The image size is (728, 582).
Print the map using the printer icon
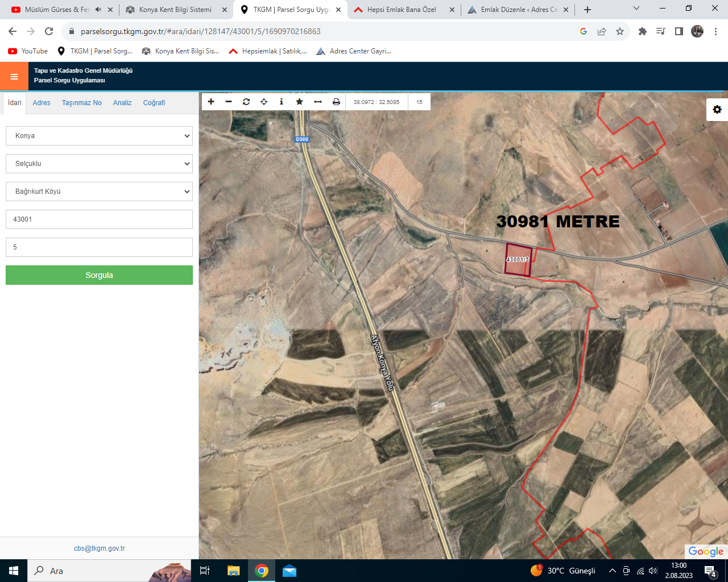[x=336, y=102]
